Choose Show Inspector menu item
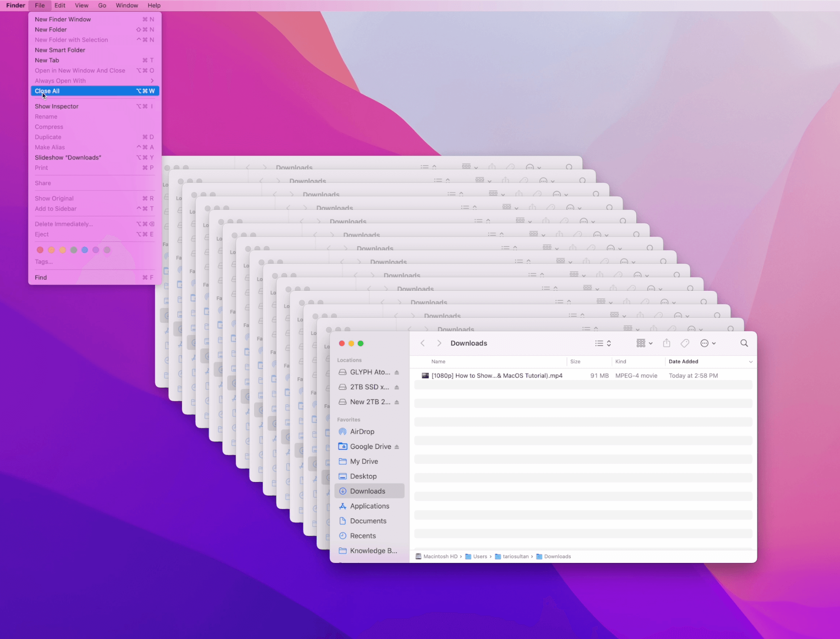 coord(95,106)
